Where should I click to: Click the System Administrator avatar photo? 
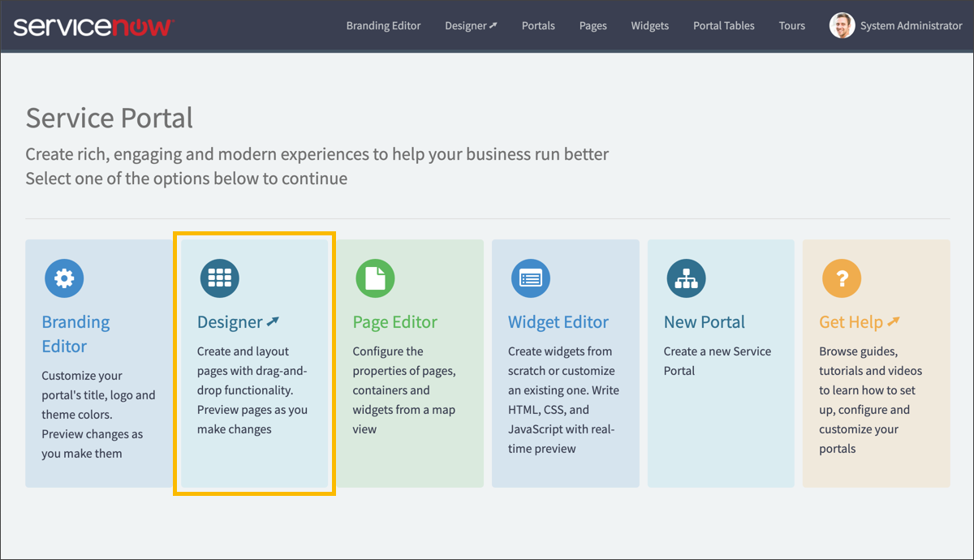click(843, 26)
